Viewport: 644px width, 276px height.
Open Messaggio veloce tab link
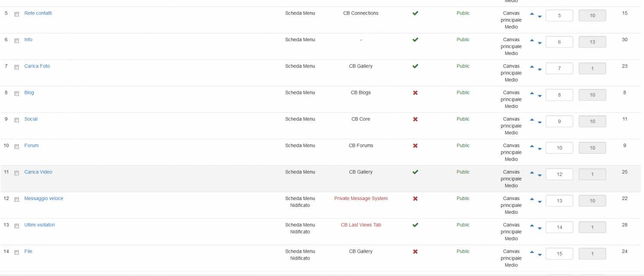pos(44,198)
